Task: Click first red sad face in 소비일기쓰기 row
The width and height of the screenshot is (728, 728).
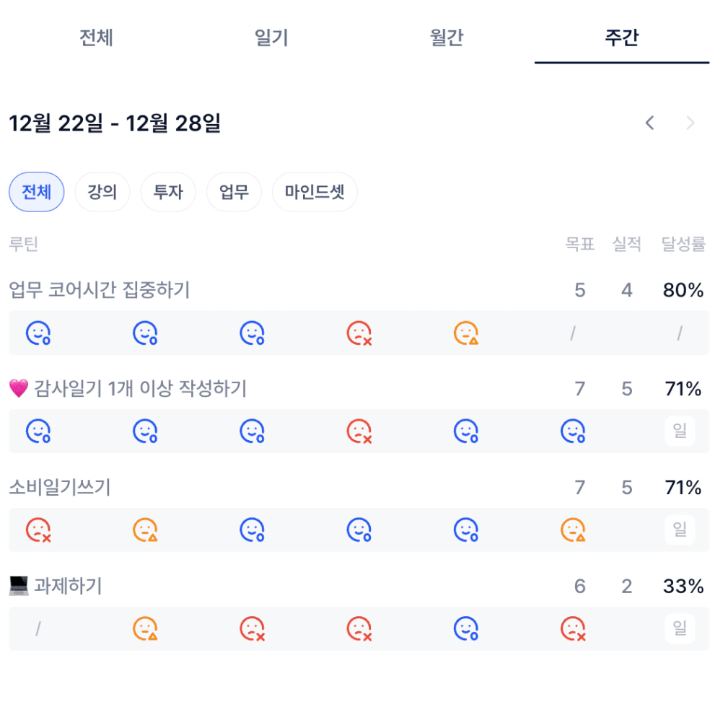Action: (x=38, y=530)
